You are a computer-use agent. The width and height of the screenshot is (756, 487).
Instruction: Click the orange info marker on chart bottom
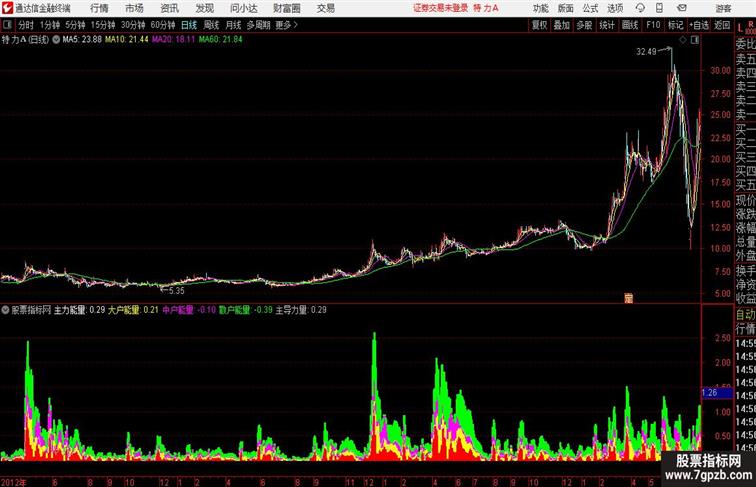point(629,298)
